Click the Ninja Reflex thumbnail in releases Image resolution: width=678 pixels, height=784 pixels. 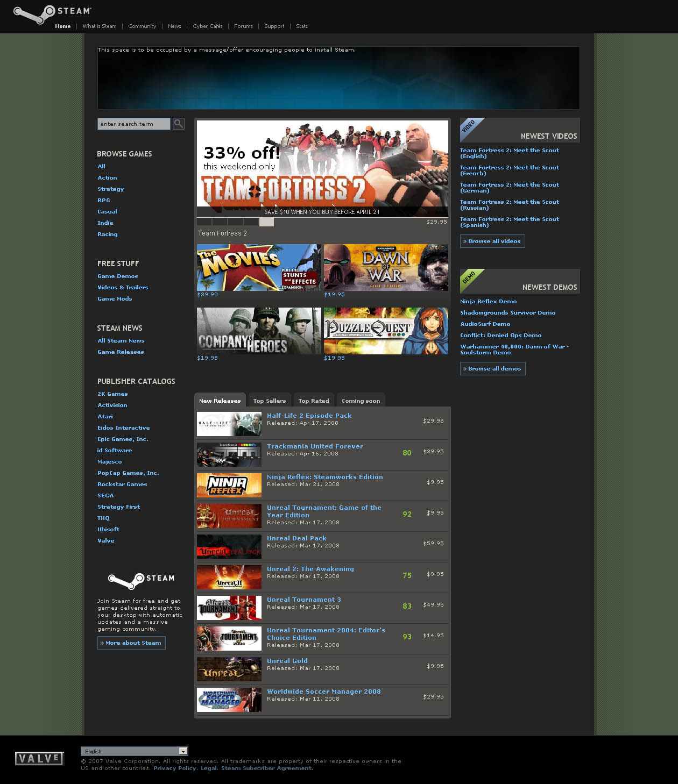pyautogui.click(x=229, y=485)
